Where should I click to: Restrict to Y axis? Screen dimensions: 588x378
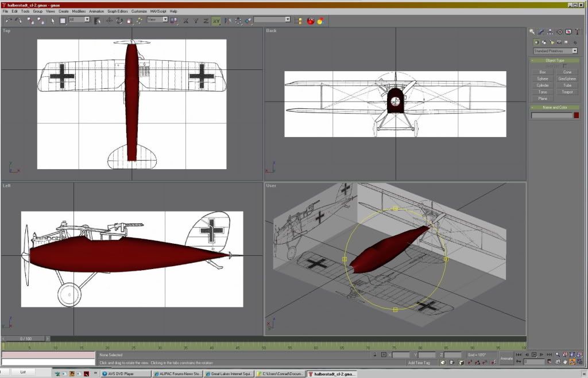tap(196, 21)
